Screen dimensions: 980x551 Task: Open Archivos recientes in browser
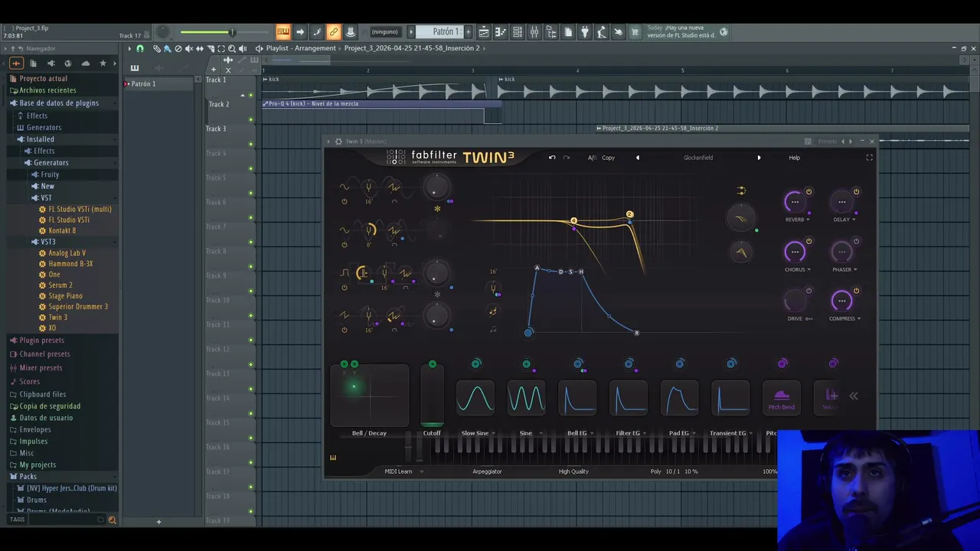47,90
